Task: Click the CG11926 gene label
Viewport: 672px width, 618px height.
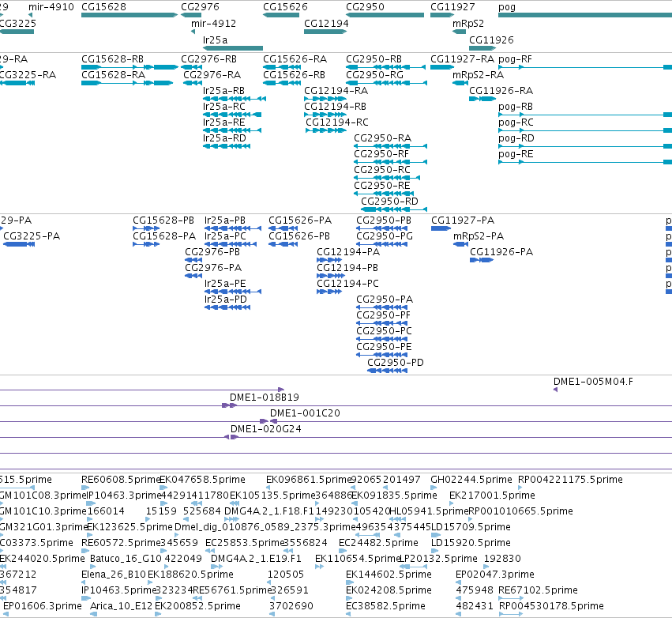Action: [x=491, y=40]
